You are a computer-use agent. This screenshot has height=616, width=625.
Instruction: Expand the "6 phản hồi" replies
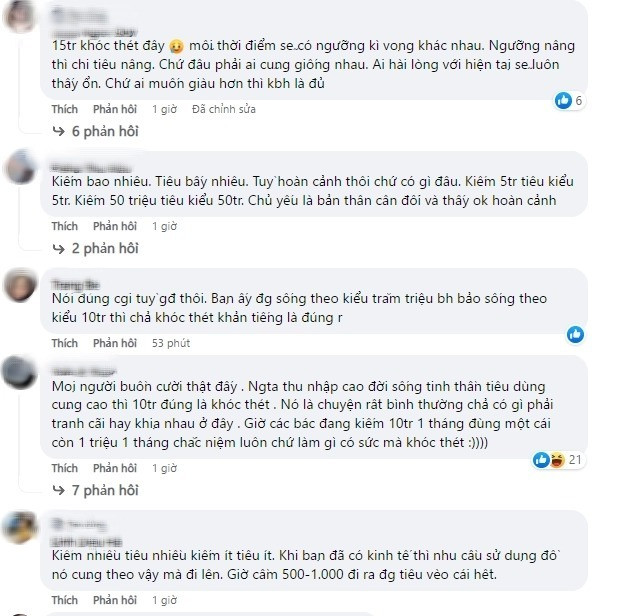tap(105, 131)
